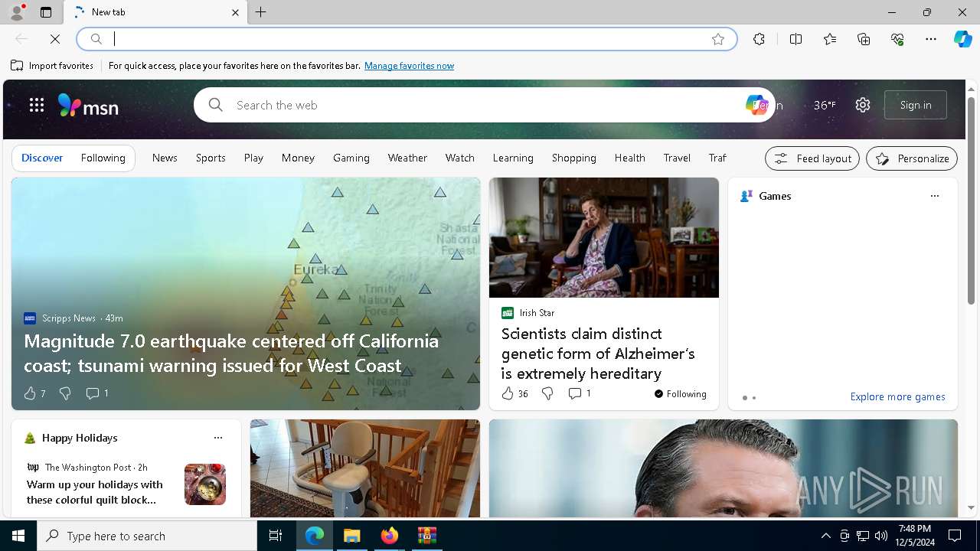Open the Learning category
Screen dimensions: 980x551
[x=513, y=158]
